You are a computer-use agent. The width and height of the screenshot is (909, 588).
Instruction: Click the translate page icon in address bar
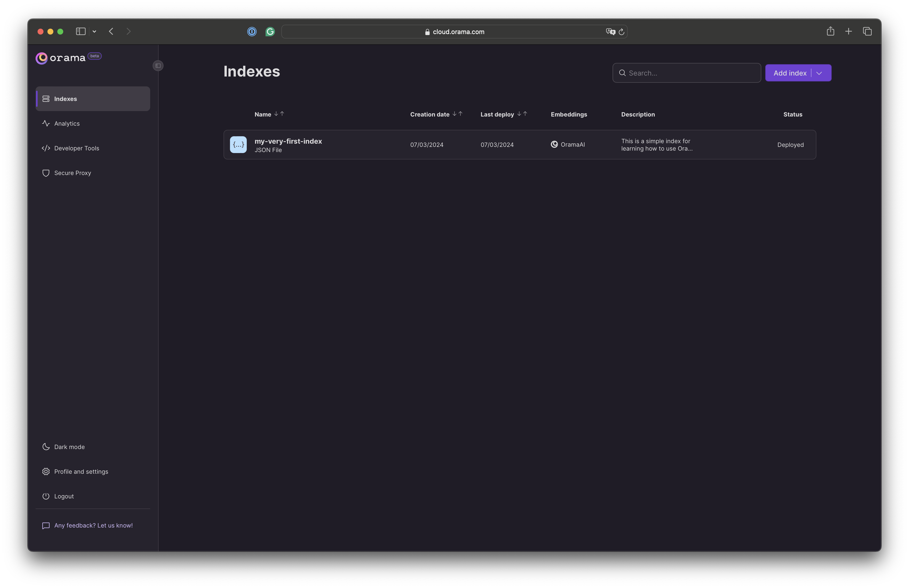[x=610, y=32]
